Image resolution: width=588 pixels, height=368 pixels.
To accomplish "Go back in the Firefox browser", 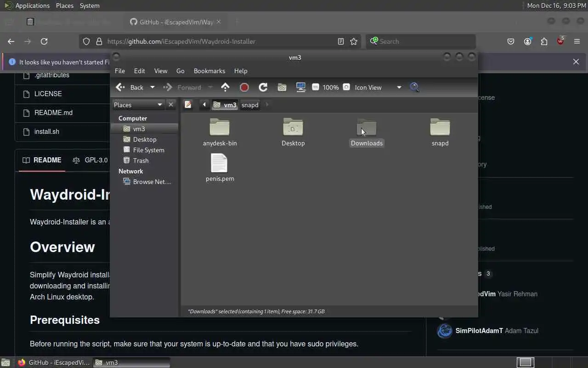I will [11, 41].
